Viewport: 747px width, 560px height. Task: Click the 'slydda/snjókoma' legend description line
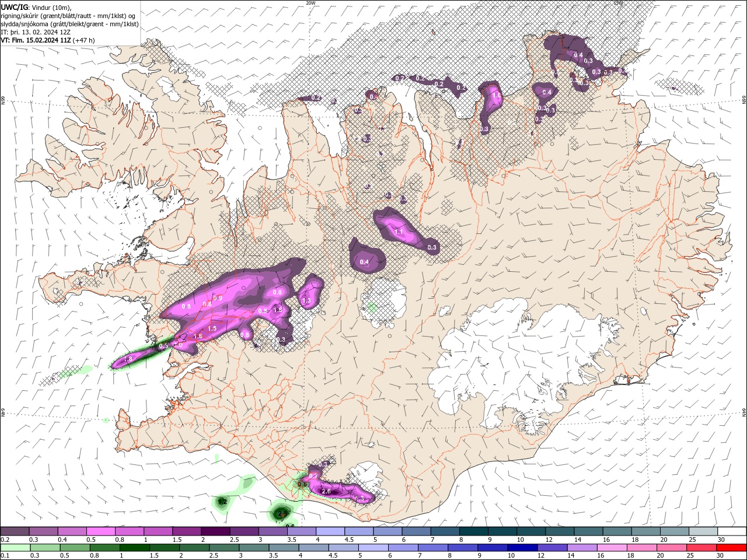[x=70, y=24]
